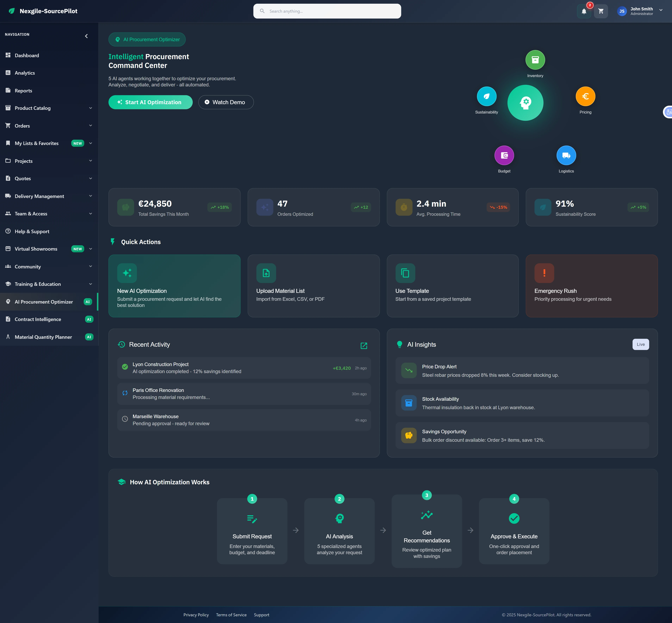Click the central AI brain icon

[x=525, y=102]
